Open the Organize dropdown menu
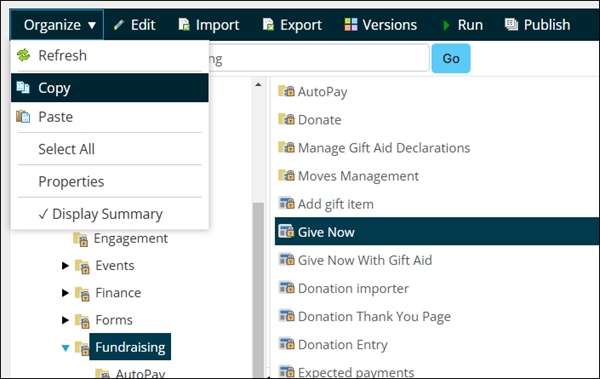This screenshot has height=379, width=600. click(57, 25)
